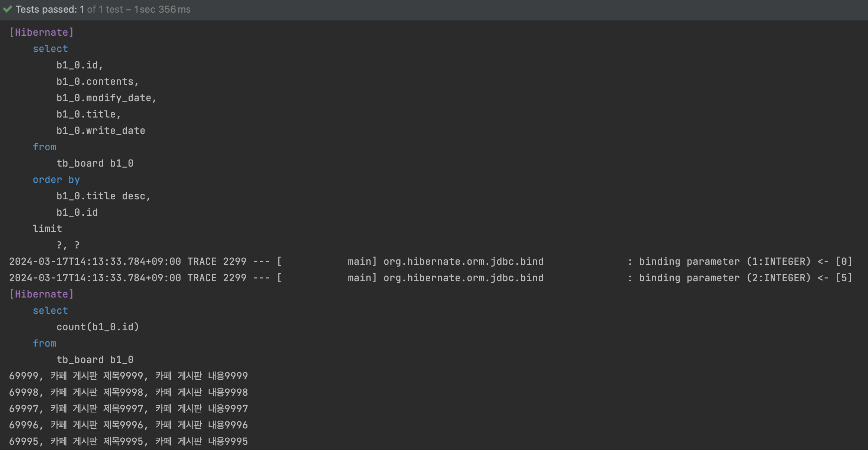Click the '1sec 356ms' duration text
This screenshot has width=868, height=450.
162,9
